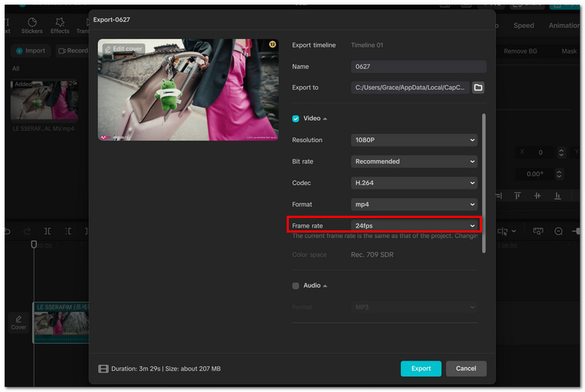This screenshot has width=585, height=392.
Task: Click the timeline zoom out icon
Action: point(559,232)
